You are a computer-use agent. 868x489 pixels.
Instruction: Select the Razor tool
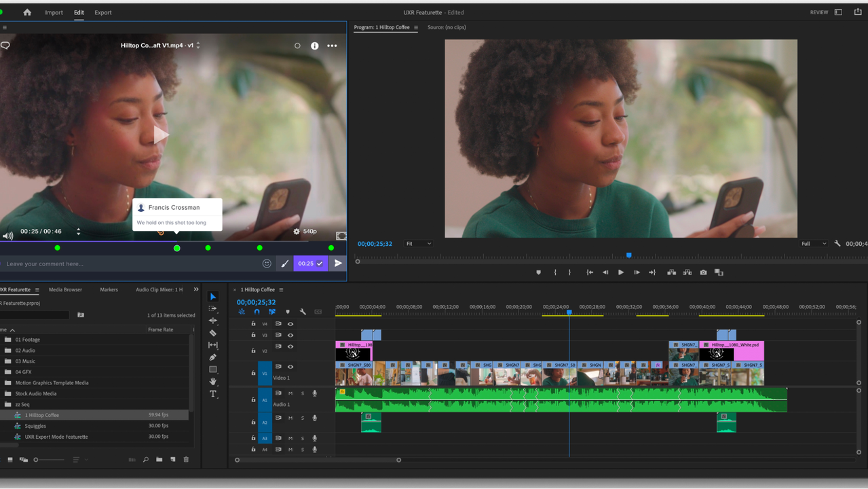(213, 333)
